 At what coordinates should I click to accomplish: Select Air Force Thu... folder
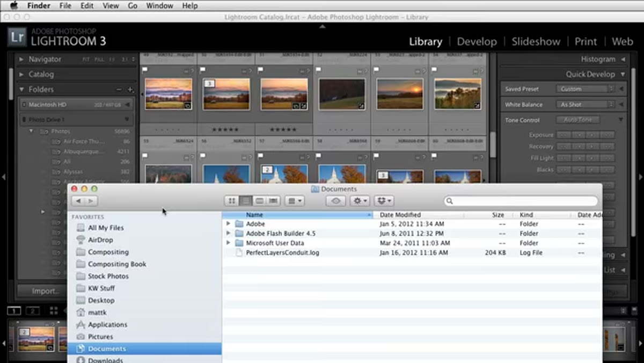pyautogui.click(x=84, y=141)
